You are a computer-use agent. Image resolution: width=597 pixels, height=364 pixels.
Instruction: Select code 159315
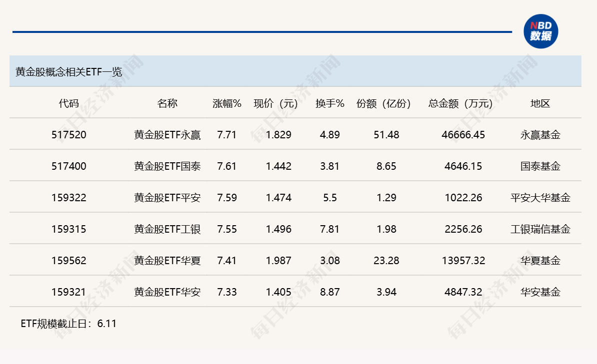(69, 229)
